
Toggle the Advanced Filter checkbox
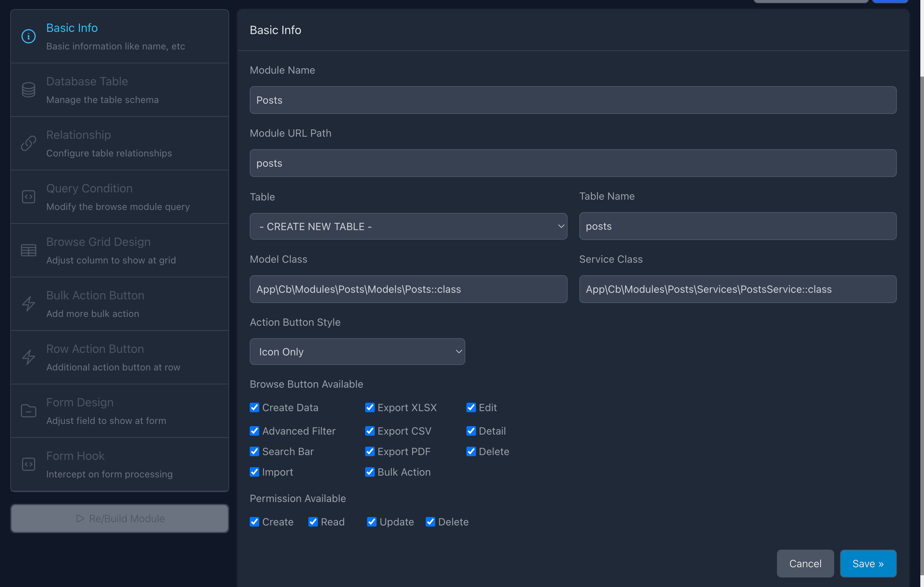tap(254, 431)
